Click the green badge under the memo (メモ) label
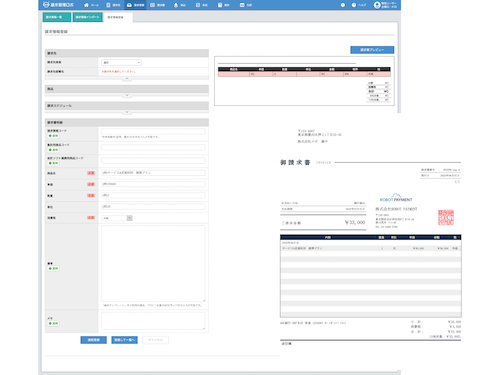This screenshot has height=375, width=500. point(53,323)
